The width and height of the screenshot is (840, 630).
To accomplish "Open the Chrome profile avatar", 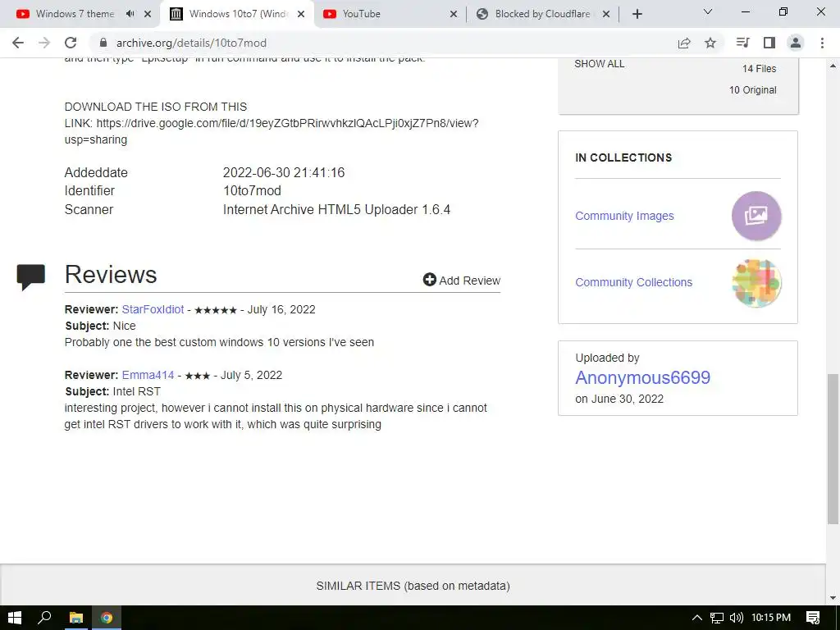I will (x=796, y=43).
